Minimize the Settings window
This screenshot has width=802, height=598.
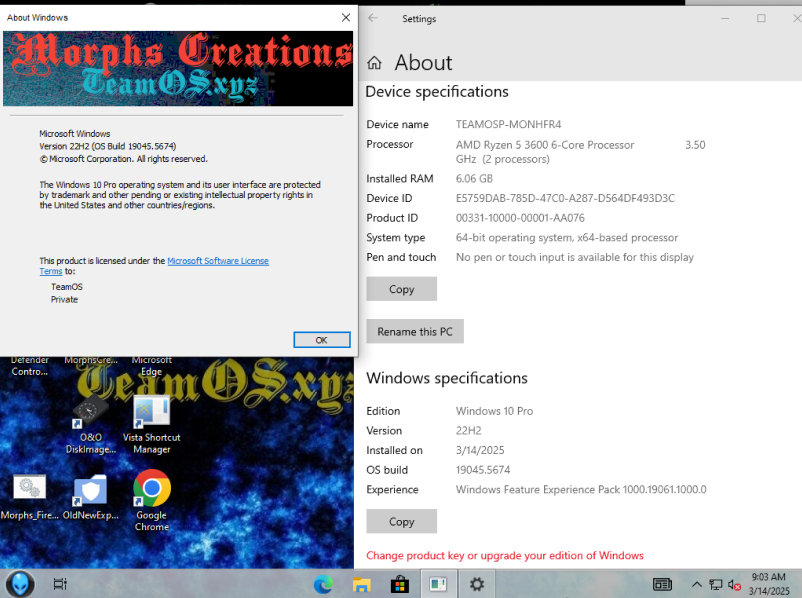point(725,18)
